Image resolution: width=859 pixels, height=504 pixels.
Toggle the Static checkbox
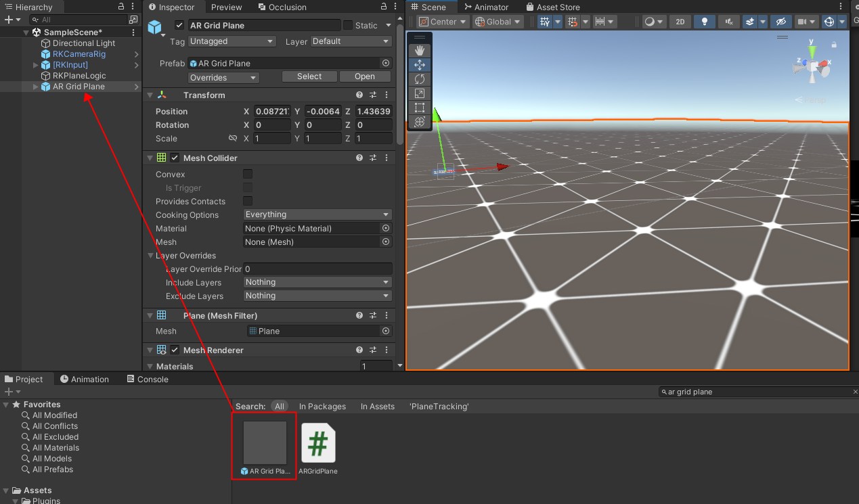(x=348, y=26)
